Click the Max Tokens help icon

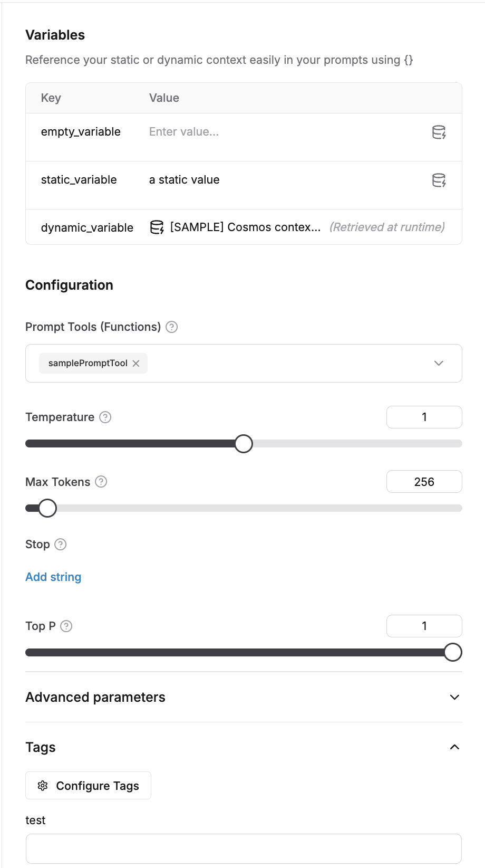coord(101,481)
